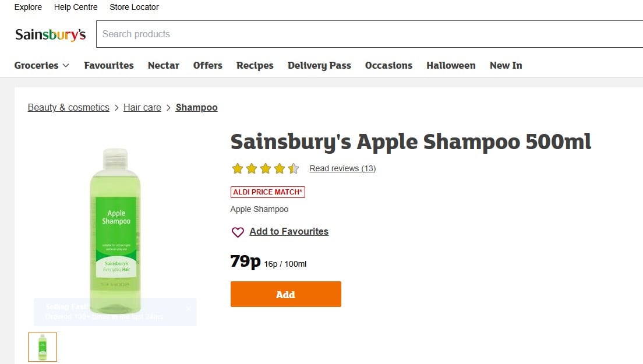Close the Selling Fast notification
This screenshot has width=643, height=364.
(x=189, y=308)
